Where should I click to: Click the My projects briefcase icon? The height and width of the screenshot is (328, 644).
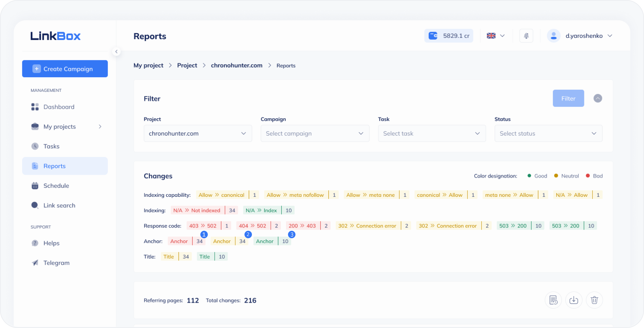[x=35, y=126]
